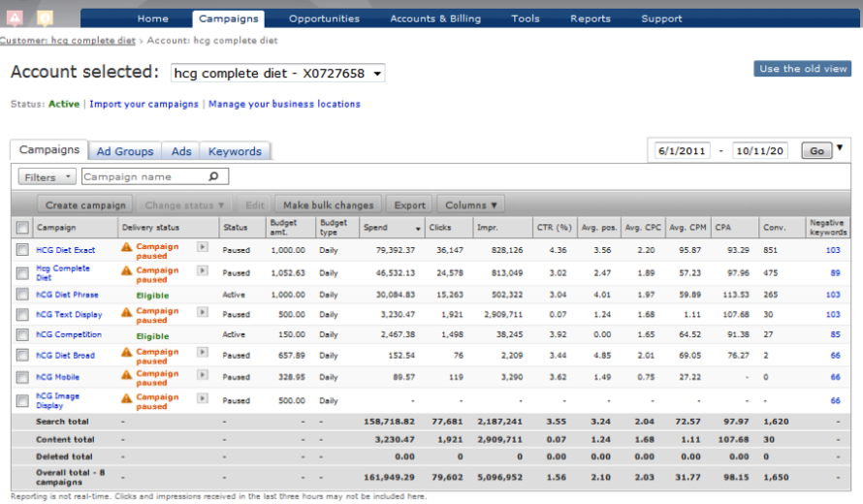Toggle the select-all checkbox in table header

coord(22,227)
